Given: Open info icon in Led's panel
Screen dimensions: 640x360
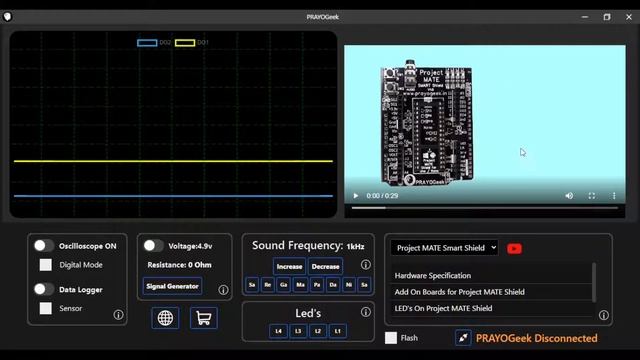Looking at the screenshot, I should 366,312.
